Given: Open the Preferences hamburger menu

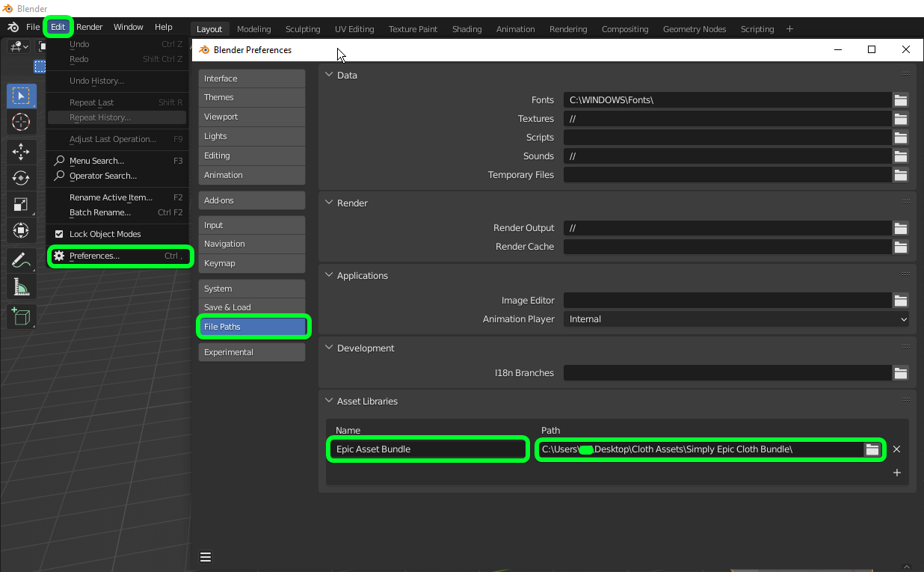Looking at the screenshot, I should tap(206, 556).
